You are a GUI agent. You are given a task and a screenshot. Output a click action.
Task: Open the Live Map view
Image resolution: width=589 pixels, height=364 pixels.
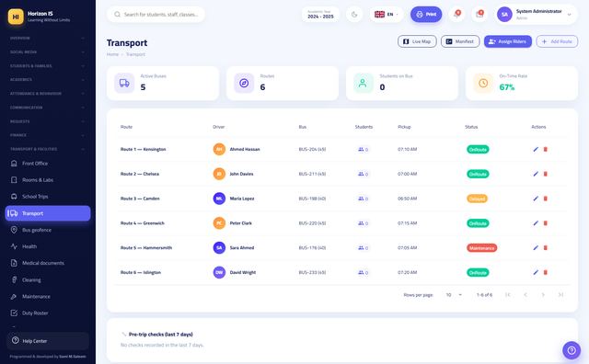[x=417, y=41]
